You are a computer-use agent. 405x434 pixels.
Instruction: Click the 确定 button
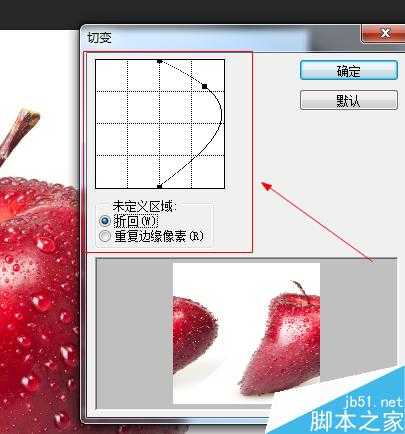(349, 70)
